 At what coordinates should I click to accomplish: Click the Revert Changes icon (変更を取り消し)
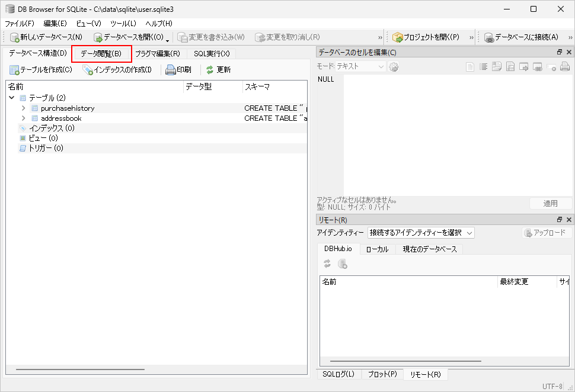coord(260,37)
